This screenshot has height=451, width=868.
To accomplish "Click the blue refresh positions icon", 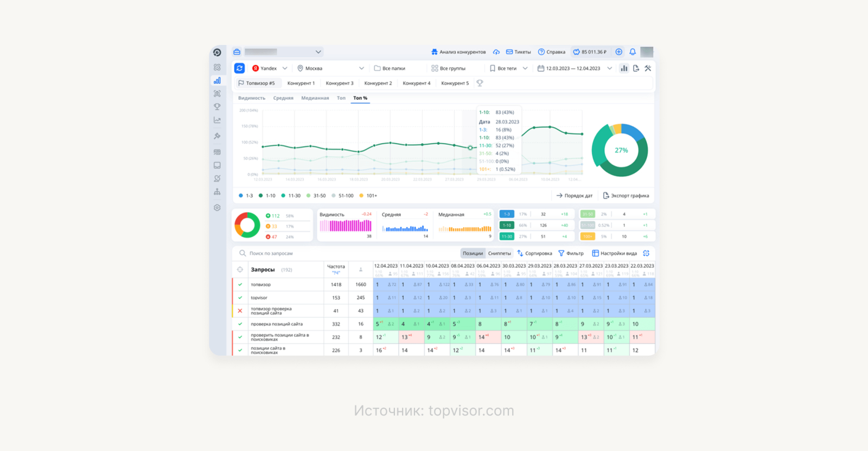I will 239,68.
